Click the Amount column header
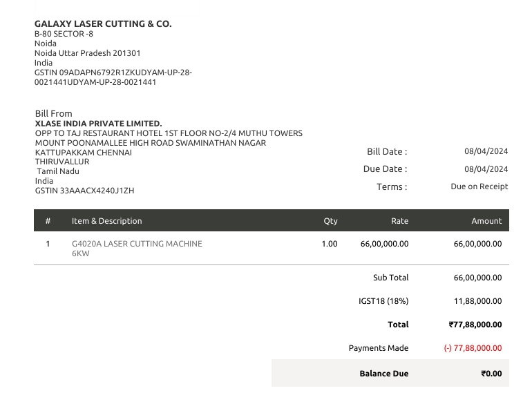The image size is (532, 404). point(486,221)
